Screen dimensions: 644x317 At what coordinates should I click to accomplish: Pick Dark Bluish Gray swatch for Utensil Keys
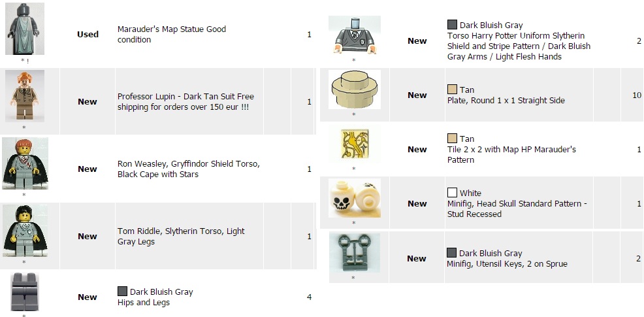[452, 253]
